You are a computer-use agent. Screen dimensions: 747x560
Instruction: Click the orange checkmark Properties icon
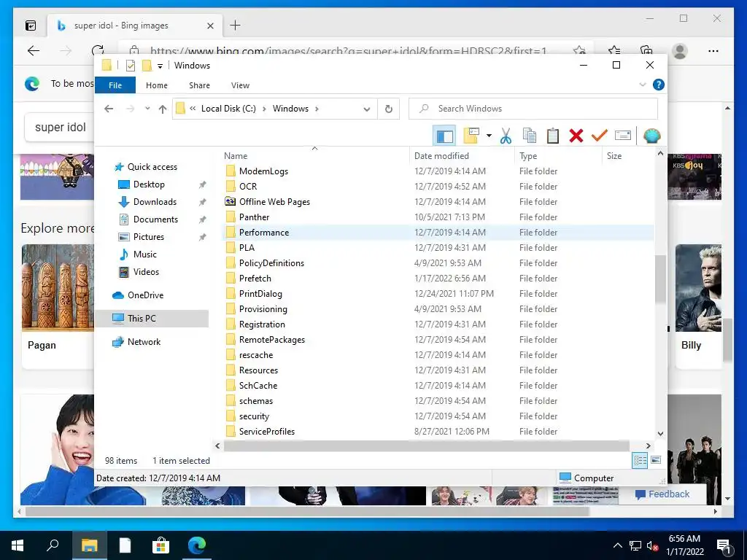tap(600, 136)
